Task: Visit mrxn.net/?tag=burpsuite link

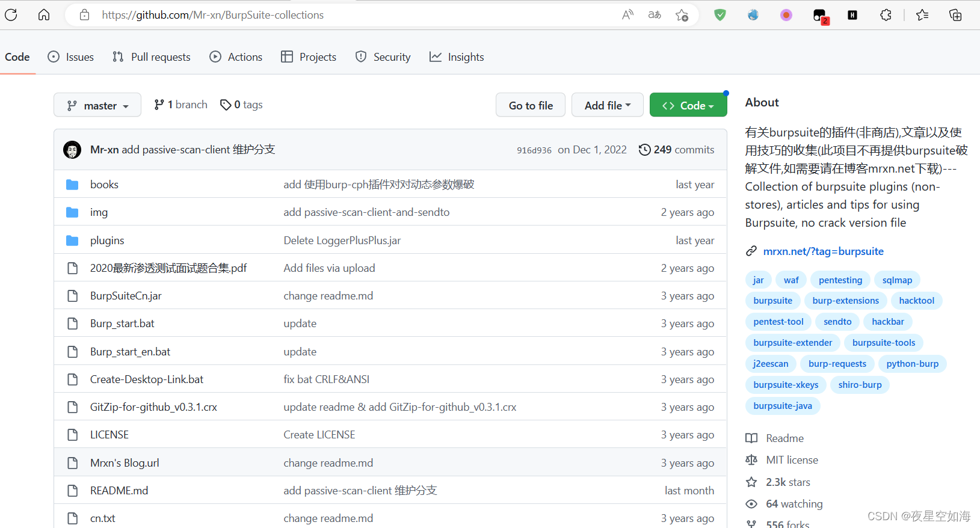Action: coord(823,251)
